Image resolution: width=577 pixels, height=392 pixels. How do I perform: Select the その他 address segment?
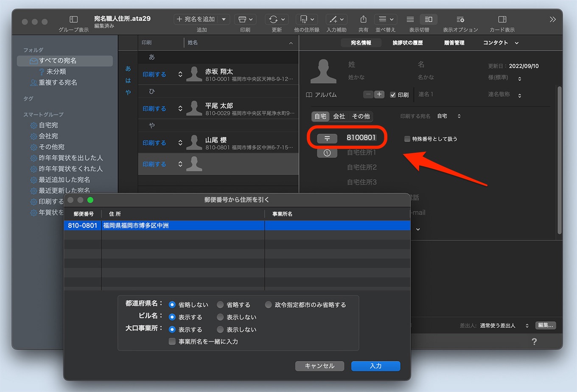pyautogui.click(x=361, y=116)
